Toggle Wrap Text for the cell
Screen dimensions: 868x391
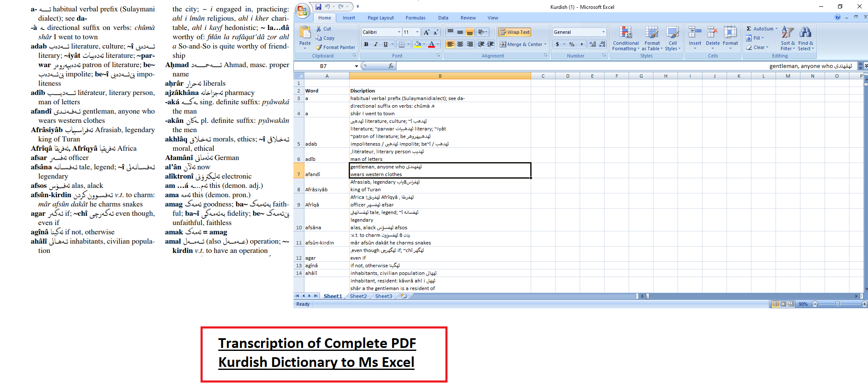point(514,32)
